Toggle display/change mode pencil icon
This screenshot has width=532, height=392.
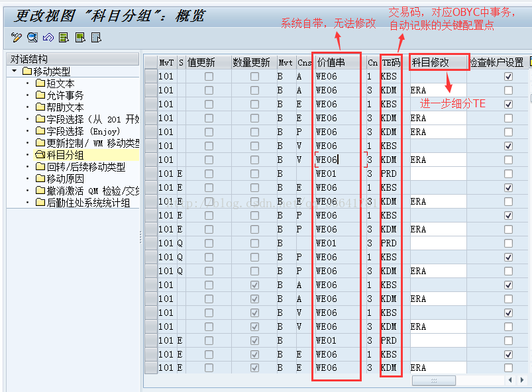point(16,37)
